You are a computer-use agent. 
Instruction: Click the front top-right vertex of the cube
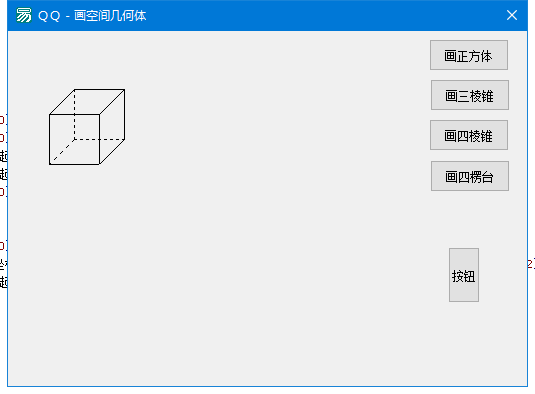[100, 114]
